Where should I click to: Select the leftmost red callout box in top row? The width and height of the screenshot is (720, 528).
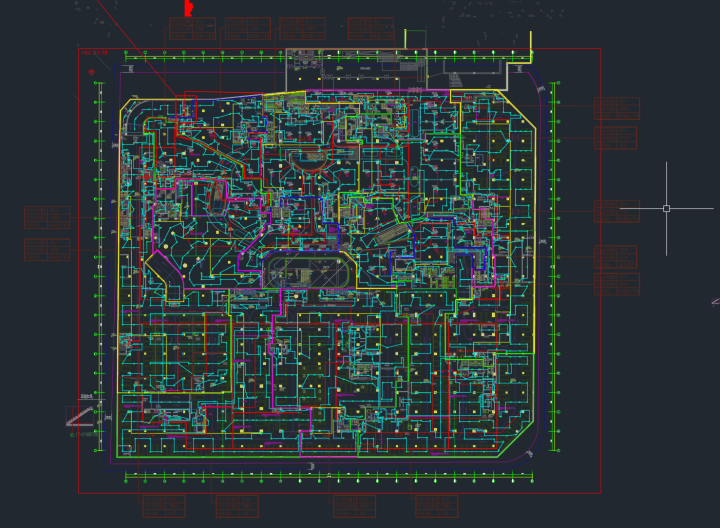(x=191, y=29)
